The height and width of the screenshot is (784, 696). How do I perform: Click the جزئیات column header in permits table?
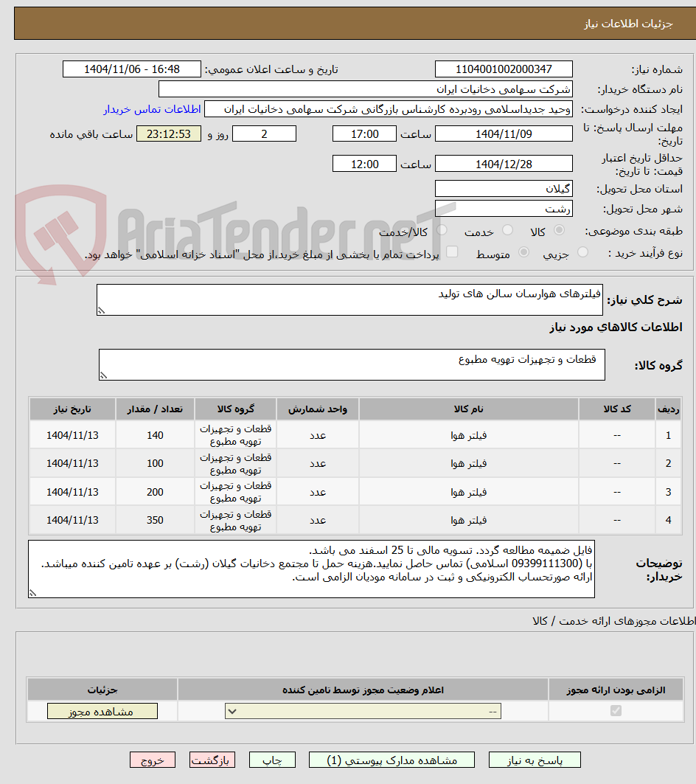(102, 690)
